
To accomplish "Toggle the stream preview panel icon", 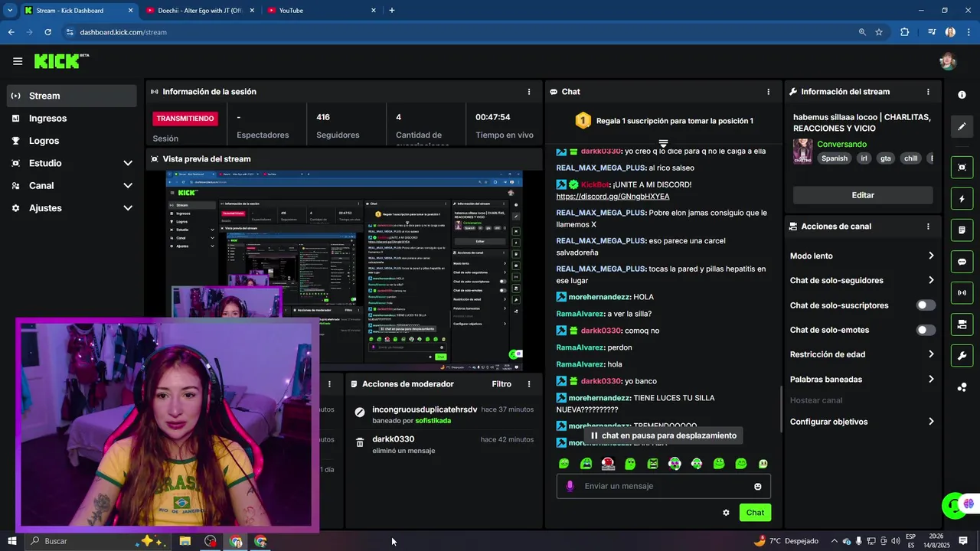I will (962, 167).
